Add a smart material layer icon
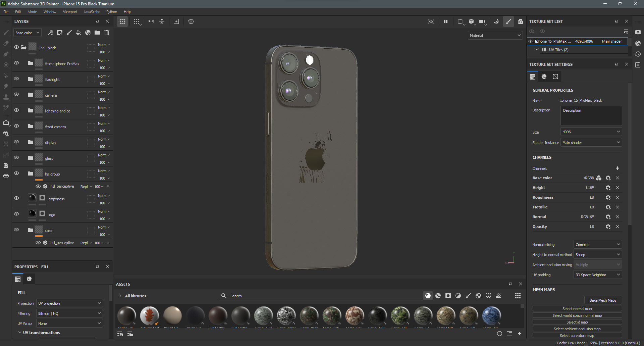The width and height of the screenshot is (644, 346). pyautogui.click(x=88, y=33)
